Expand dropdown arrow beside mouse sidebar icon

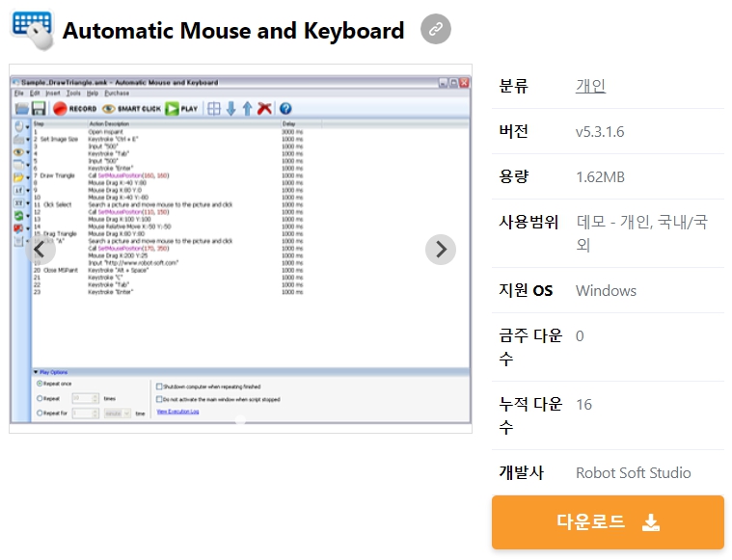(x=28, y=127)
